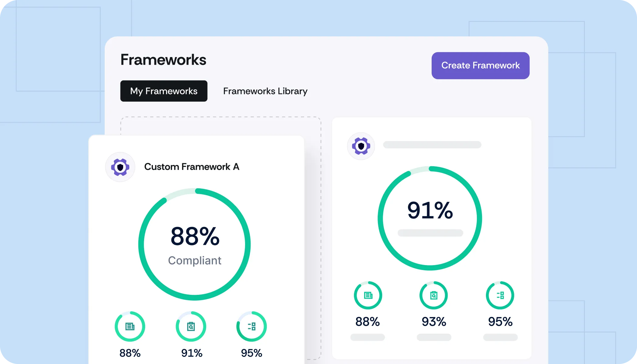
Task: Click checklist icon above 95% on Custom Framework A
Action: 251,326
